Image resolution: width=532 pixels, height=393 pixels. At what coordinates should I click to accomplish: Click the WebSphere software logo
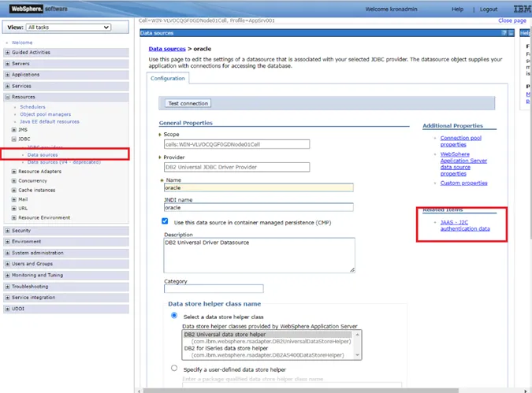[x=39, y=9]
